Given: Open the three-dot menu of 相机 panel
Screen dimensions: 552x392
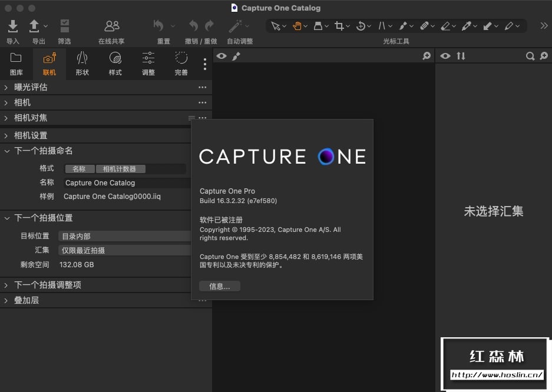Looking at the screenshot, I should pos(202,102).
